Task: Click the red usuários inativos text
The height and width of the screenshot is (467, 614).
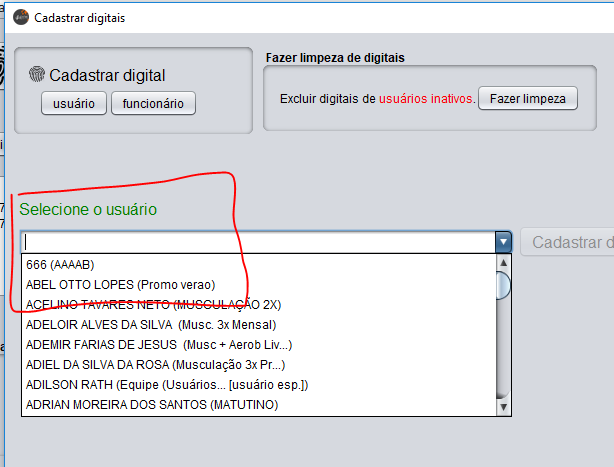Action: point(426,99)
